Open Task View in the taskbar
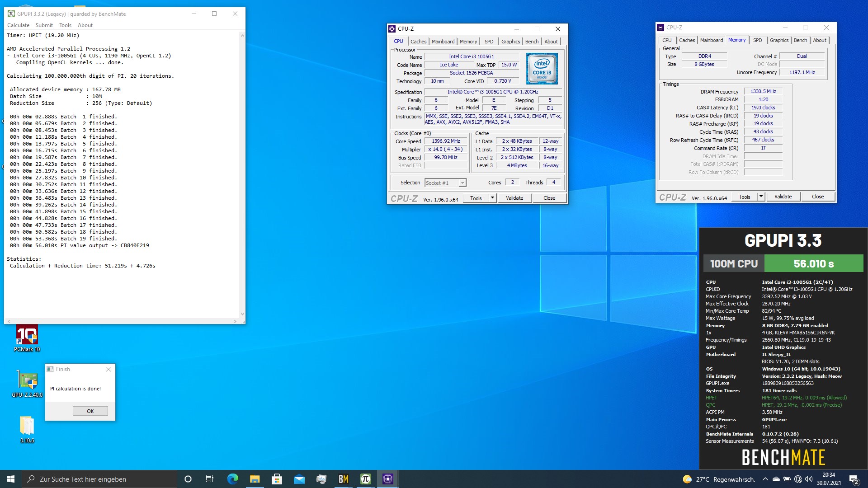868x488 pixels. point(210,479)
